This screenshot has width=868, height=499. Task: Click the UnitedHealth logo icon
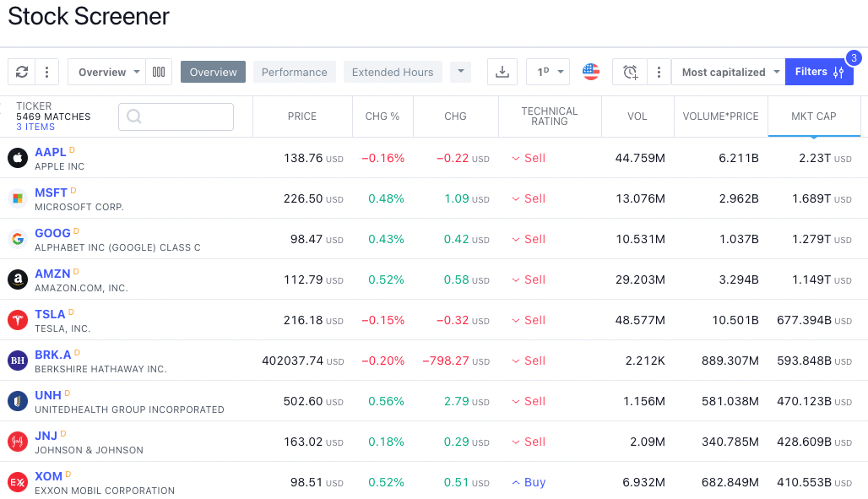click(x=18, y=401)
